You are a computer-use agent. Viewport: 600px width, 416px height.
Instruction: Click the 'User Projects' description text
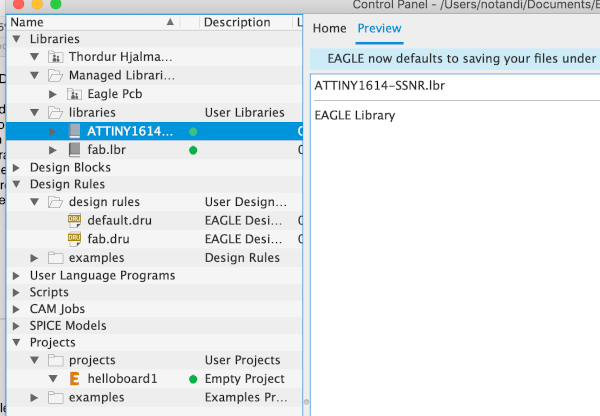pos(242,360)
